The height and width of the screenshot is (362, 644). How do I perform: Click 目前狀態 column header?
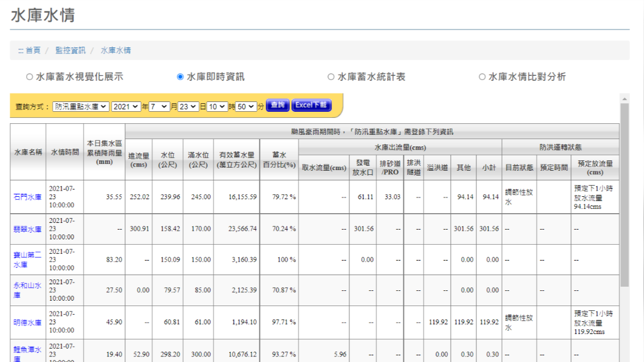[519, 168]
